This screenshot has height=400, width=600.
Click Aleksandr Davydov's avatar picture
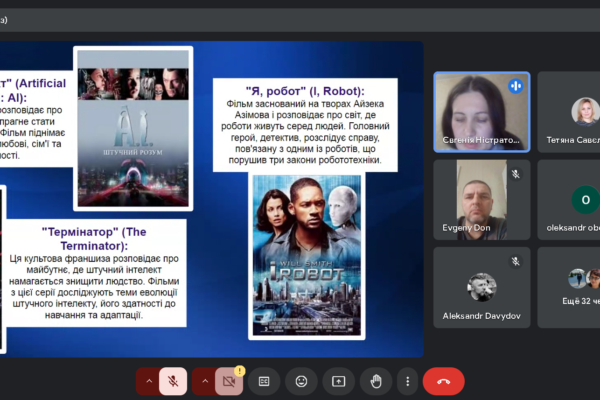coord(482,287)
